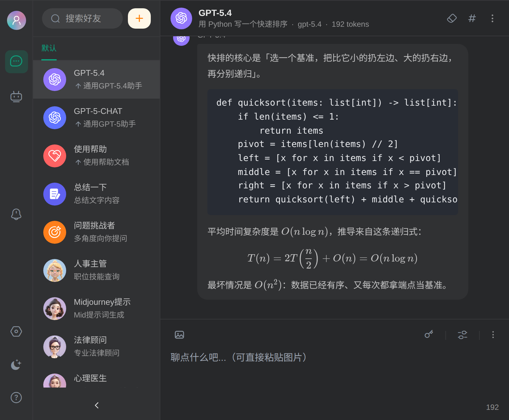The height and width of the screenshot is (420, 509).
Task: Click the hash topic icon in header
Action: pyautogui.click(x=472, y=18)
